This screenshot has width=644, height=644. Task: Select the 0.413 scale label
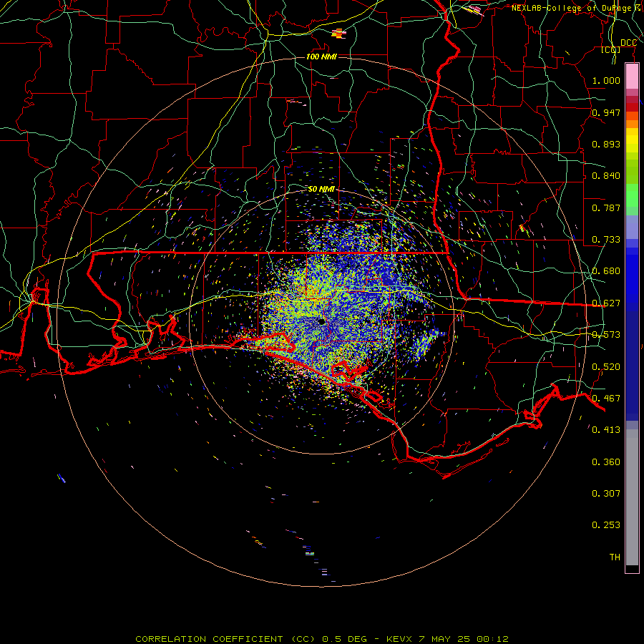tap(606, 430)
